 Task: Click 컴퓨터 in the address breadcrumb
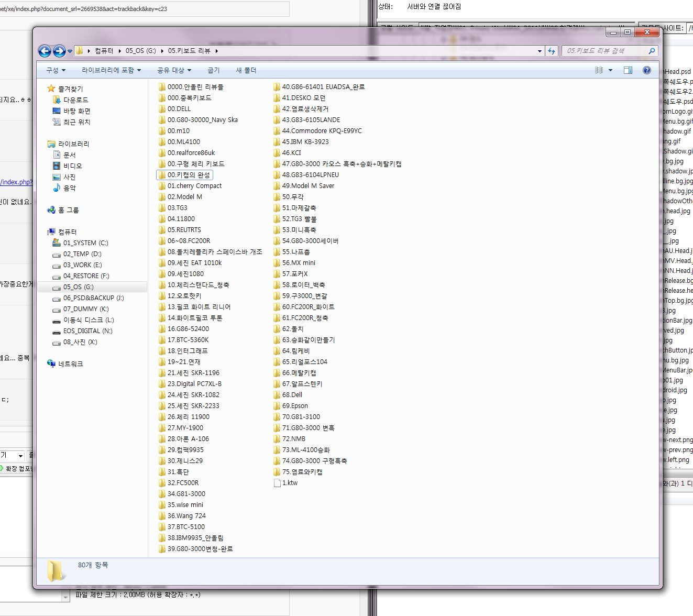104,51
